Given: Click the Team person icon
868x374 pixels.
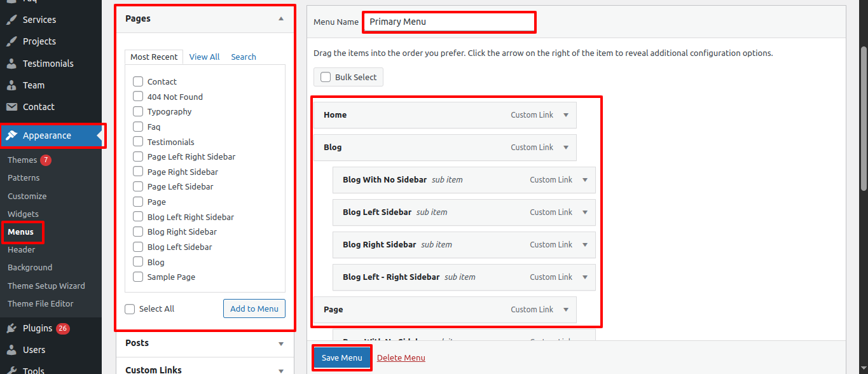Looking at the screenshot, I should coord(11,85).
